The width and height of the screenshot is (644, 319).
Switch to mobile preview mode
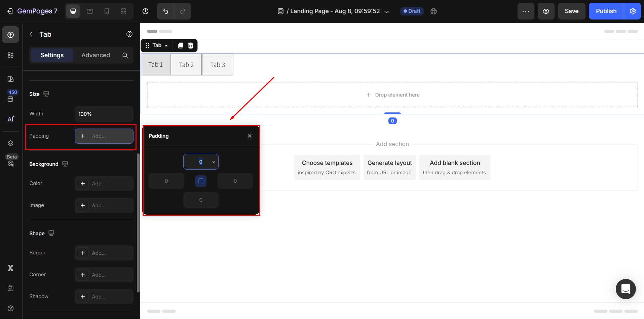pos(107,11)
